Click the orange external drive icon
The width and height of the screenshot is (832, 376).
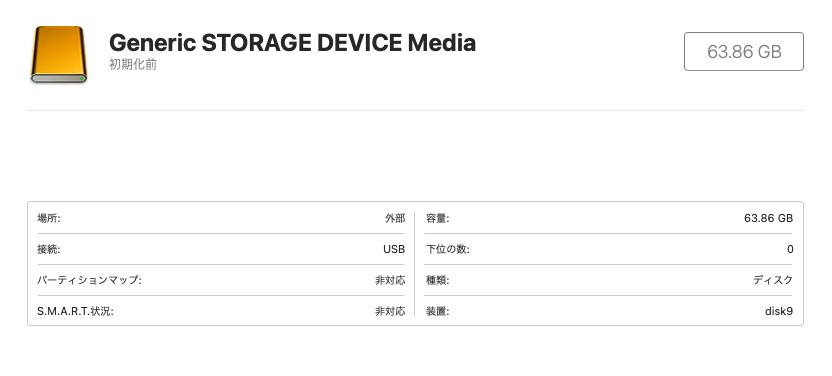point(58,54)
